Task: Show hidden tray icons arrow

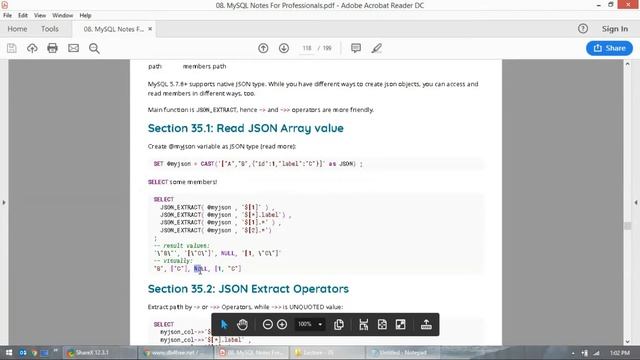Action: coord(573,353)
